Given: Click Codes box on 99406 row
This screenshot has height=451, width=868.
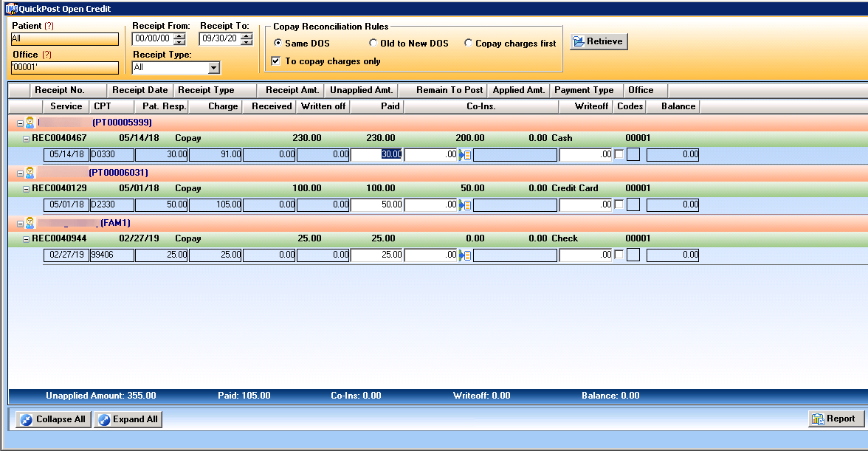Looking at the screenshot, I should click(633, 255).
